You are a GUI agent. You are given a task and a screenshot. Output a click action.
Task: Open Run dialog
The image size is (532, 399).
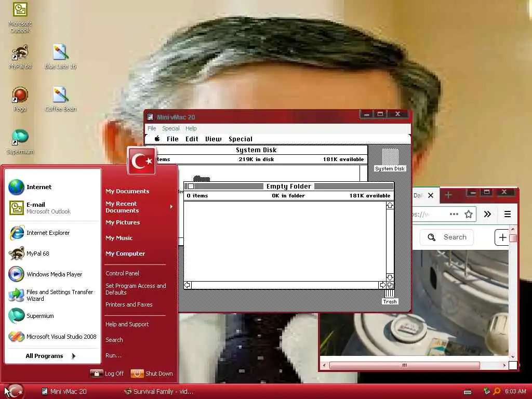(113, 355)
